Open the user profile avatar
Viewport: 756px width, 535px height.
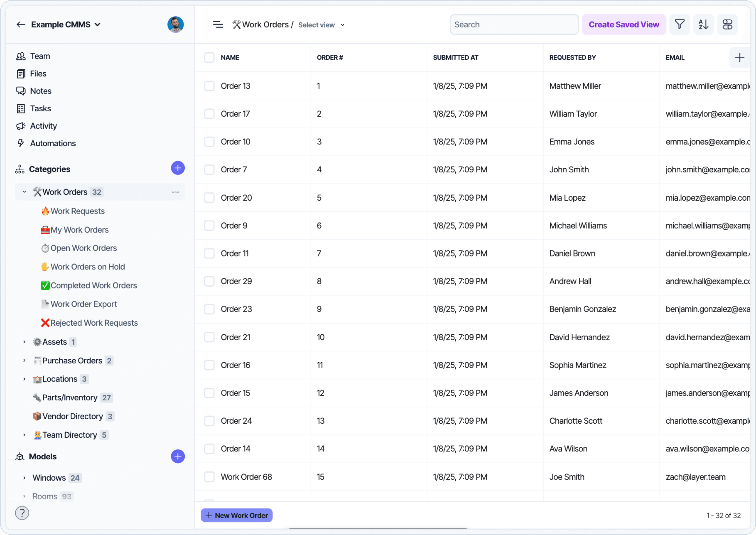click(175, 25)
